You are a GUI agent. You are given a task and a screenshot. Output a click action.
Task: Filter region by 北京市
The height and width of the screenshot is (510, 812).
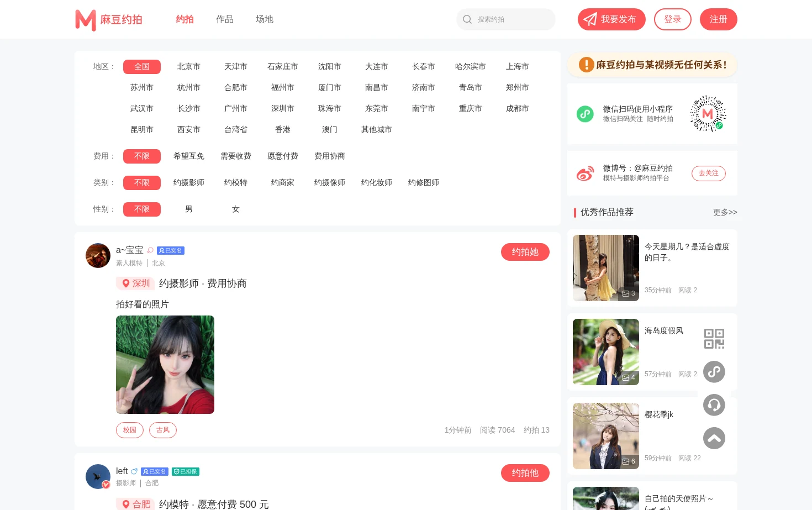click(x=189, y=67)
